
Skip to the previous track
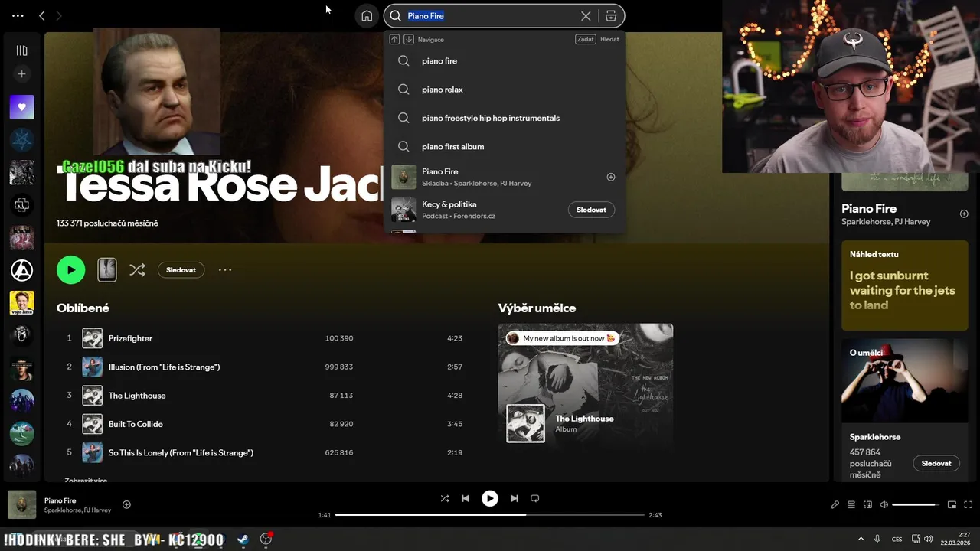[465, 498]
